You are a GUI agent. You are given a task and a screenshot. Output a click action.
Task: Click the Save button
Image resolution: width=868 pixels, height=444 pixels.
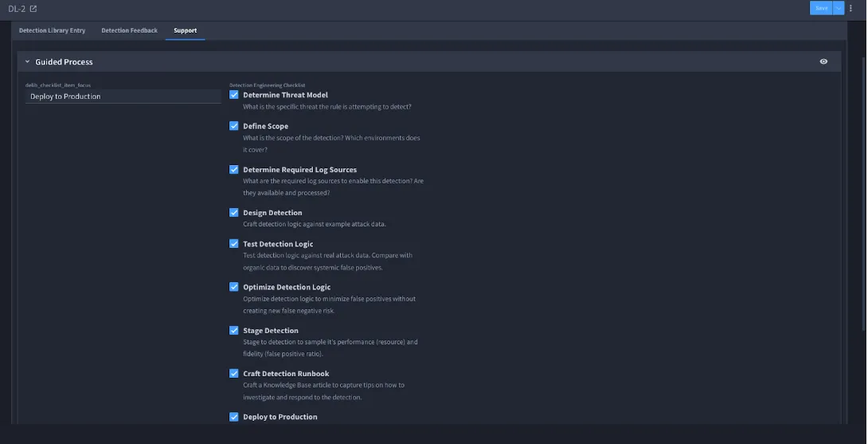pyautogui.click(x=821, y=8)
